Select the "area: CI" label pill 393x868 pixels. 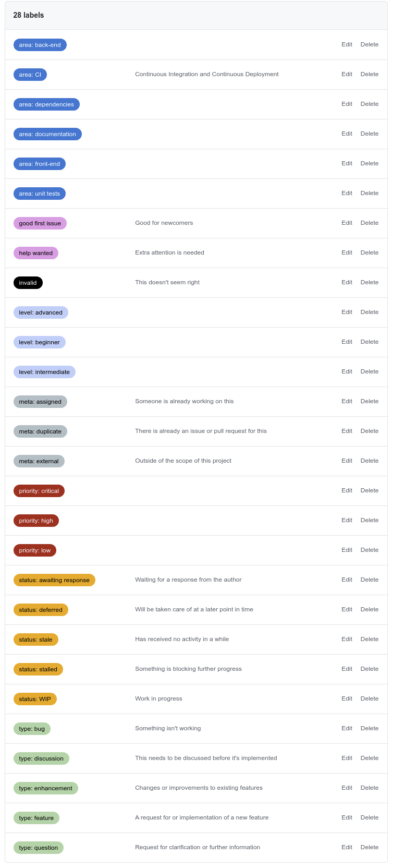tap(30, 75)
